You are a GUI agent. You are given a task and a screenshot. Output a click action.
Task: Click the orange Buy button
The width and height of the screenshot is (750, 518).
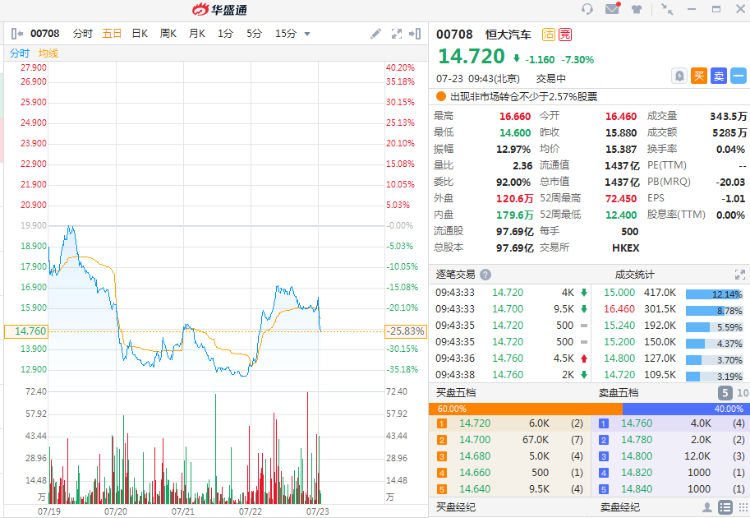699,76
